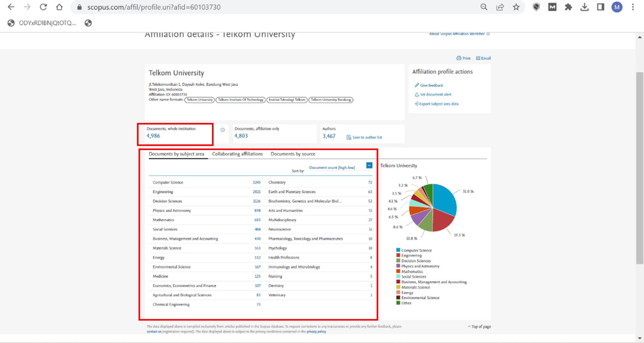The image size is (644, 343).
Task: Click the share page icon in address bar
Action: point(500,7)
